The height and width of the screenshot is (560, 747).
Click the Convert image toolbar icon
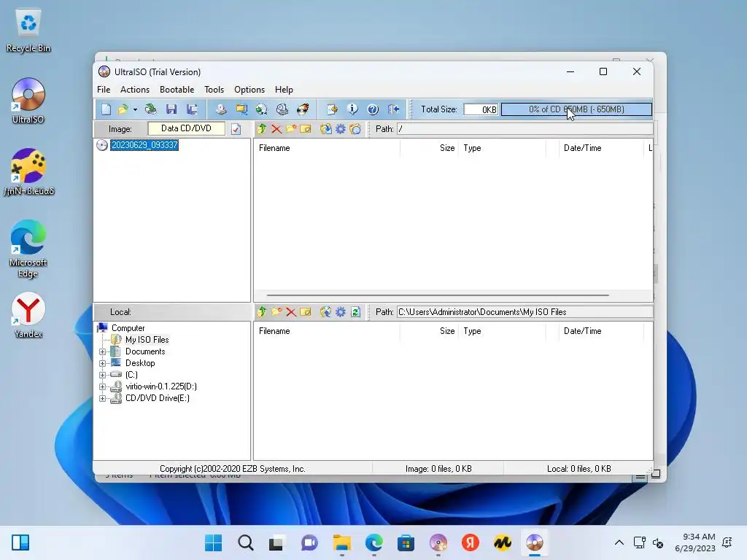[262, 109]
